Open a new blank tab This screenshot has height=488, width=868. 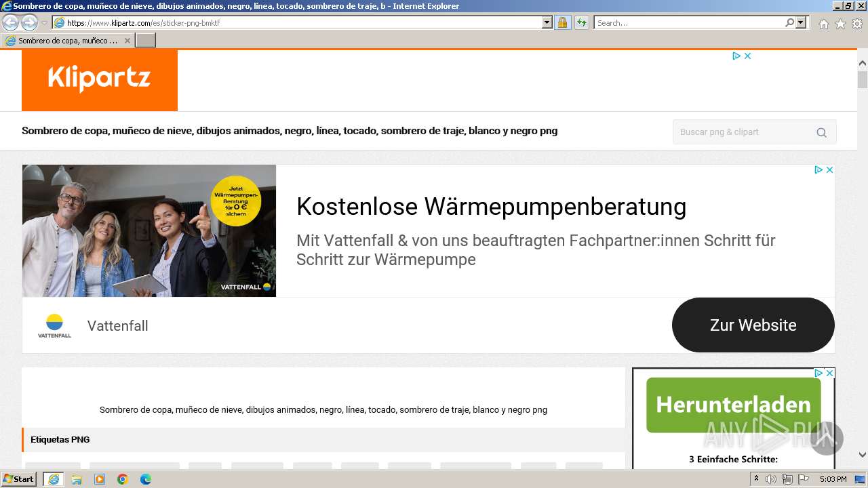click(146, 41)
